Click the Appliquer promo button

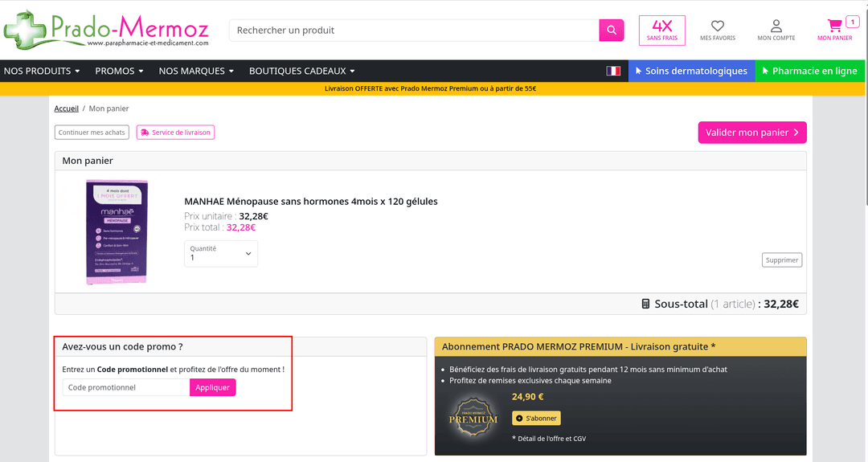(x=212, y=387)
